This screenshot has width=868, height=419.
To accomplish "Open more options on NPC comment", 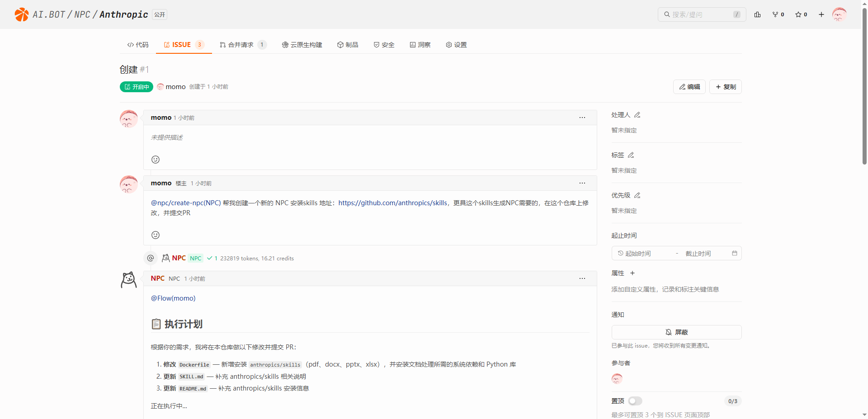I will (x=582, y=278).
